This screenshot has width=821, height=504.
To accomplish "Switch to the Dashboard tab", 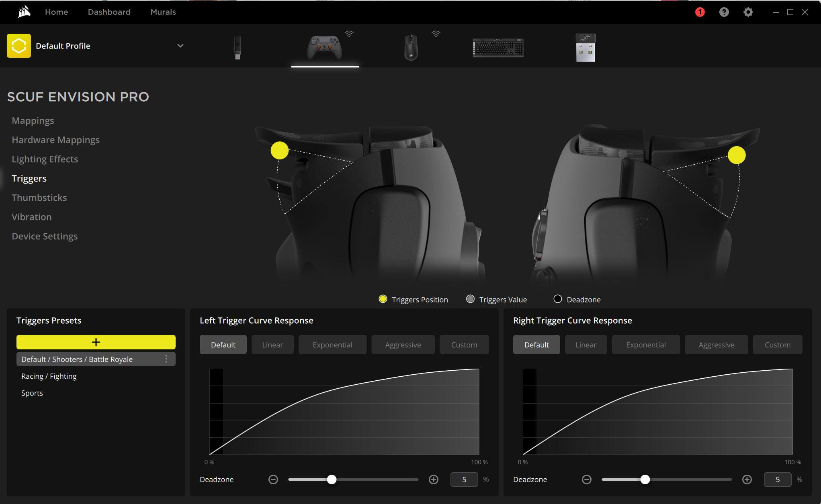I will click(x=109, y=12).
